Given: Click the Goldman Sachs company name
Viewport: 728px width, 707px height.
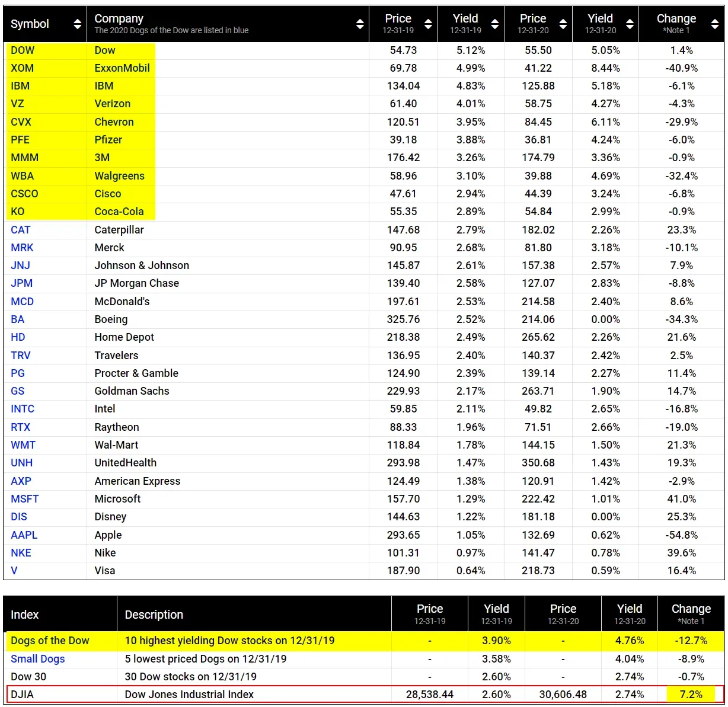Looking at the screenshot, I should 132,391.
